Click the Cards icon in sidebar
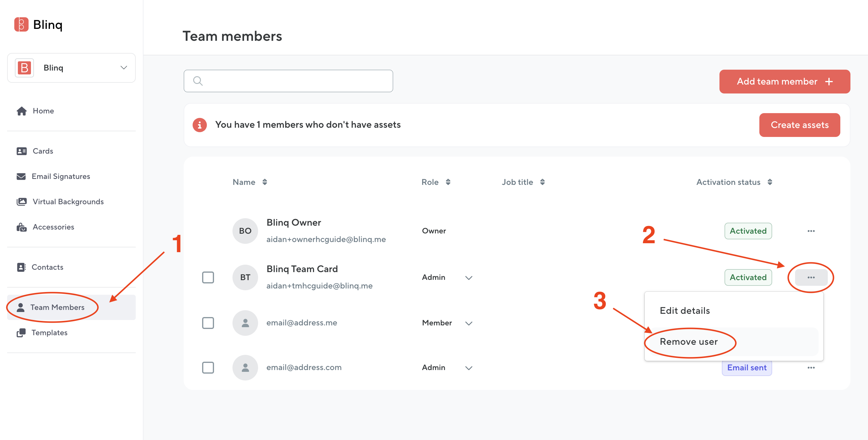 pyautogui.click(x=21, y=151)
